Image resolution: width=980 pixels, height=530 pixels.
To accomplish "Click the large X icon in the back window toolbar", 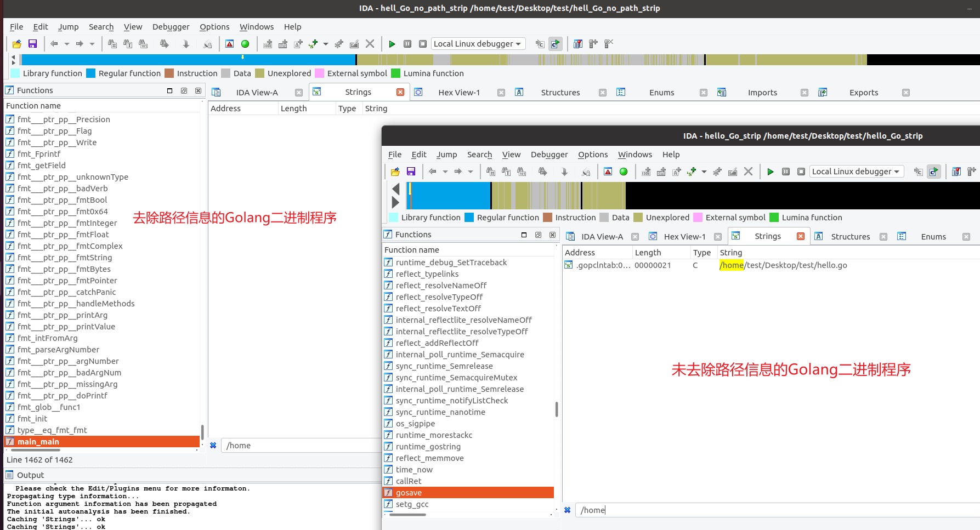I will click(370, 44).
